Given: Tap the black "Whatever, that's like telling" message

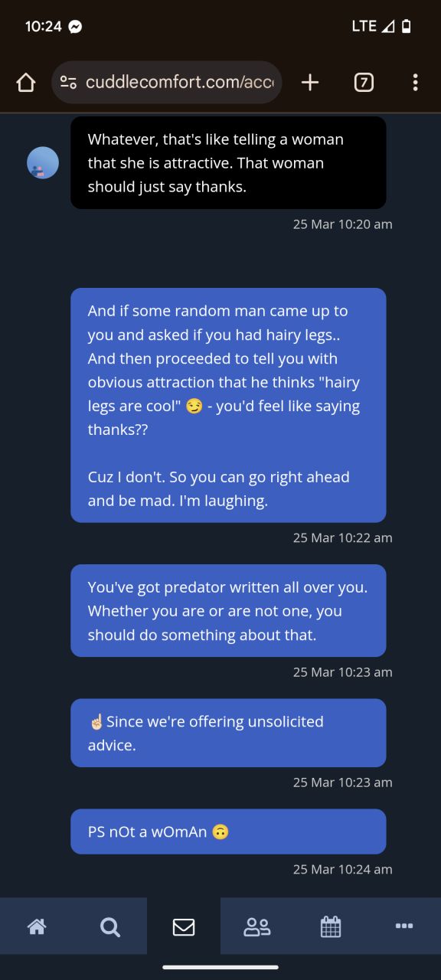Looking at the screenshot, I should pos(228,162).
